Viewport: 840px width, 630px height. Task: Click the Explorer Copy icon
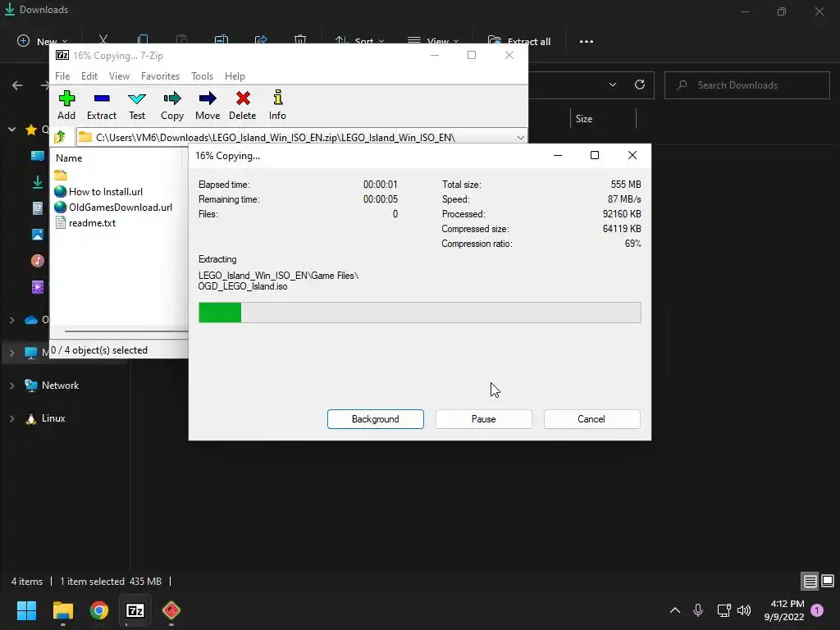[143, 40]
